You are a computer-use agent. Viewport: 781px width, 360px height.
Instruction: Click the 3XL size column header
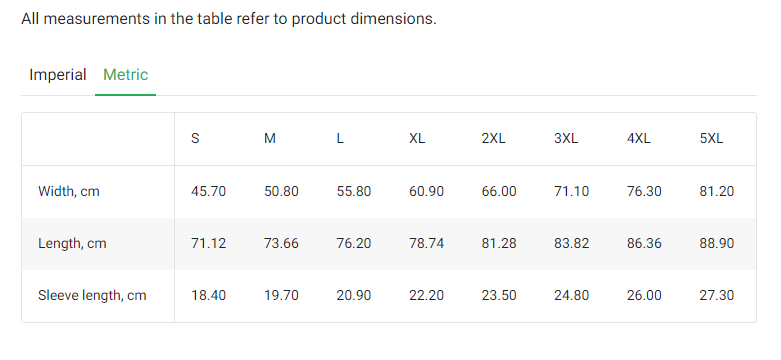566,138
